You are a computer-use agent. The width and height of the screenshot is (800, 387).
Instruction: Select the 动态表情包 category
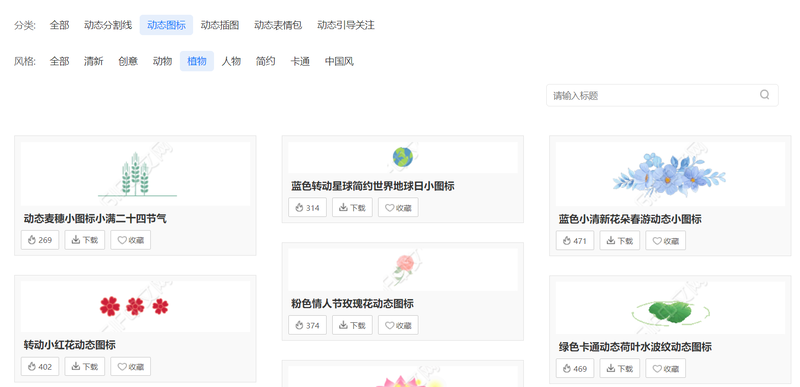coord(278,25)
